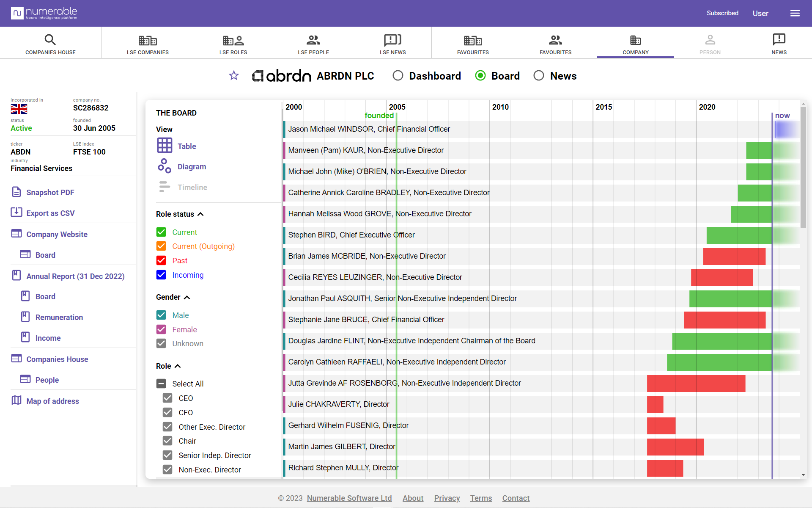Click the LSE Roles icon
Screen dimensions: 812x508
233,41
